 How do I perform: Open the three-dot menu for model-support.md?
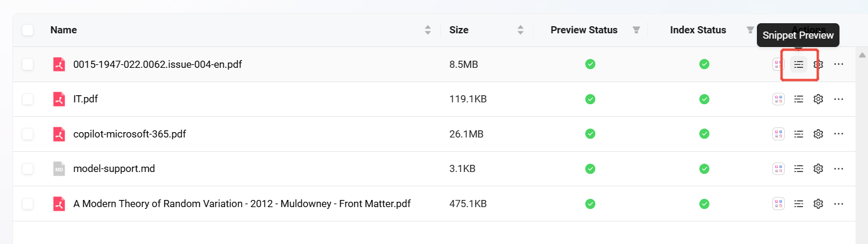point(839,169)
